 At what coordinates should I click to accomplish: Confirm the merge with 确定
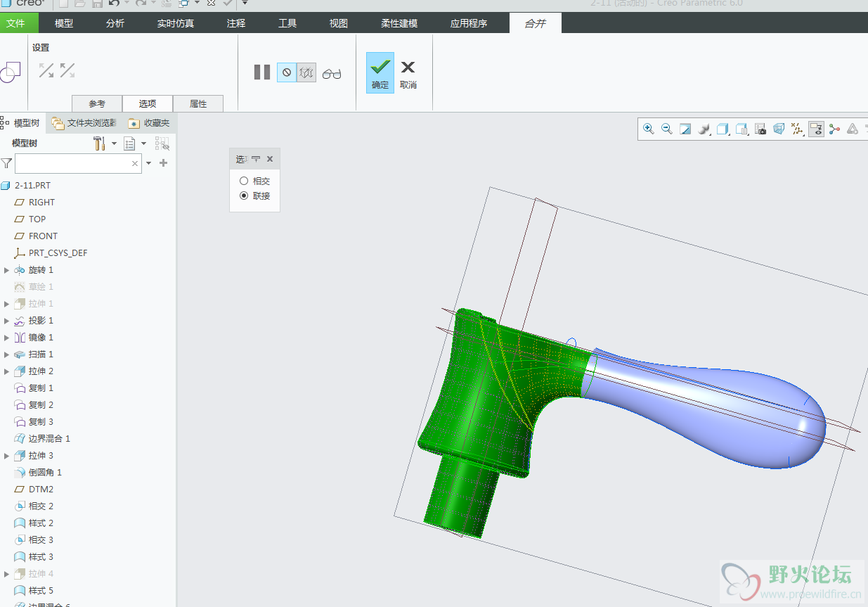click(380, 73)
